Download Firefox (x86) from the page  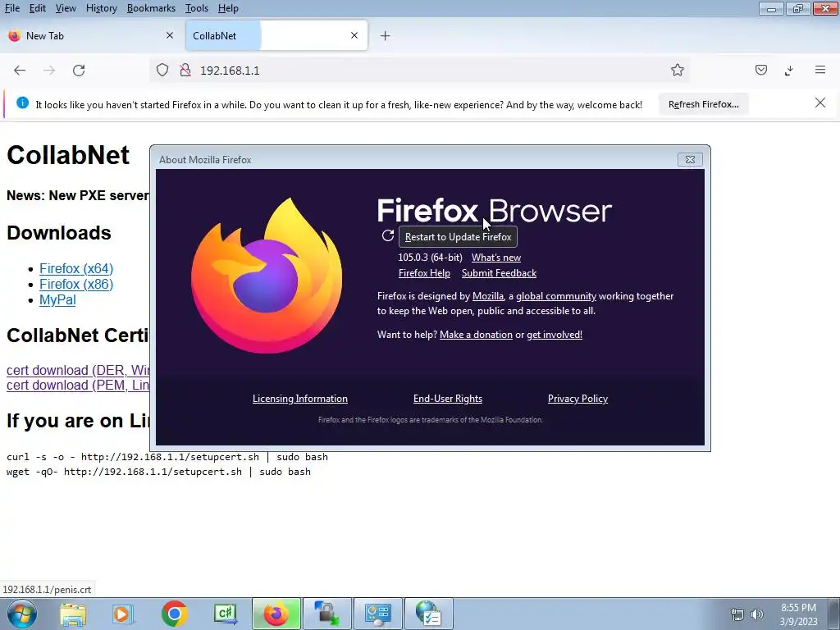point(76,284)
